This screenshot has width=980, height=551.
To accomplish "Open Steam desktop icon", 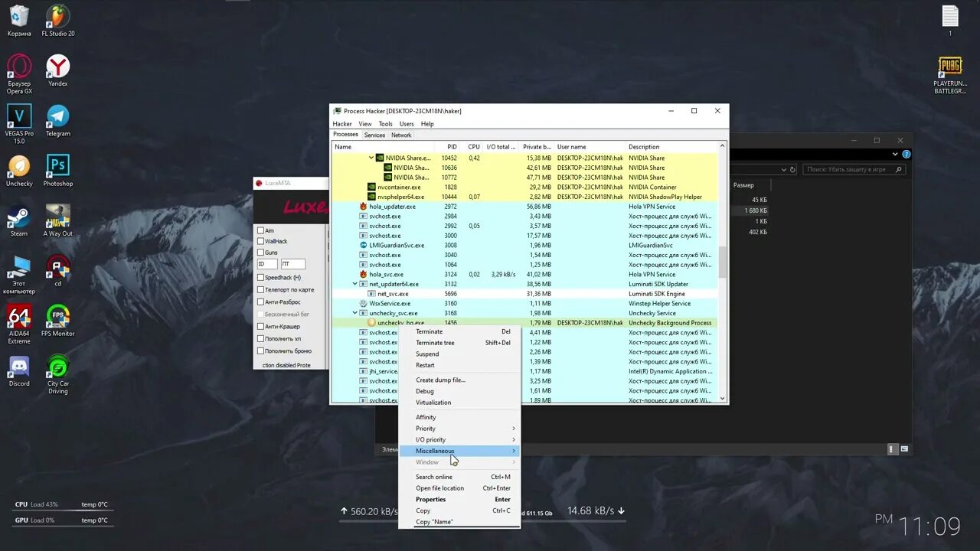I will coord(19,220).
